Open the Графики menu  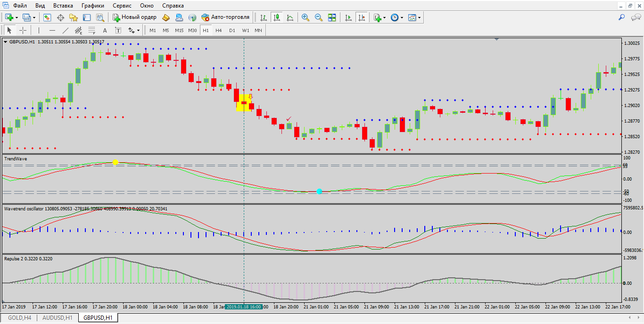pos(93,6)
